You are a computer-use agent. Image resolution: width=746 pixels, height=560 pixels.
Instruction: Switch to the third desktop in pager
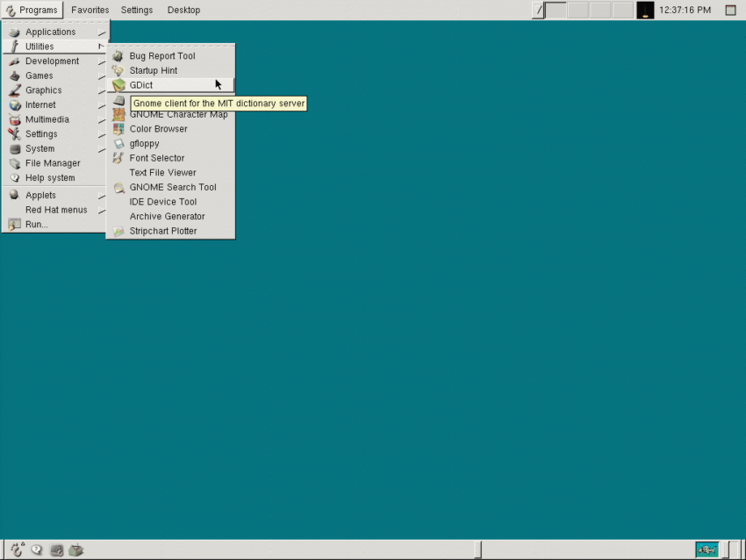click(600, 10)
